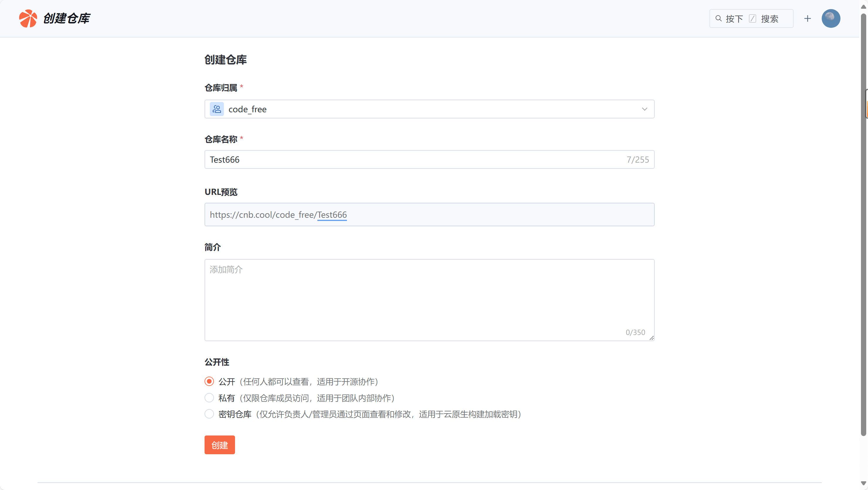The width and height of the screenshot is (868, 490).
Task: Click the 创建仓库 header title
Action: pyautogui.click(x=67, y=18)
